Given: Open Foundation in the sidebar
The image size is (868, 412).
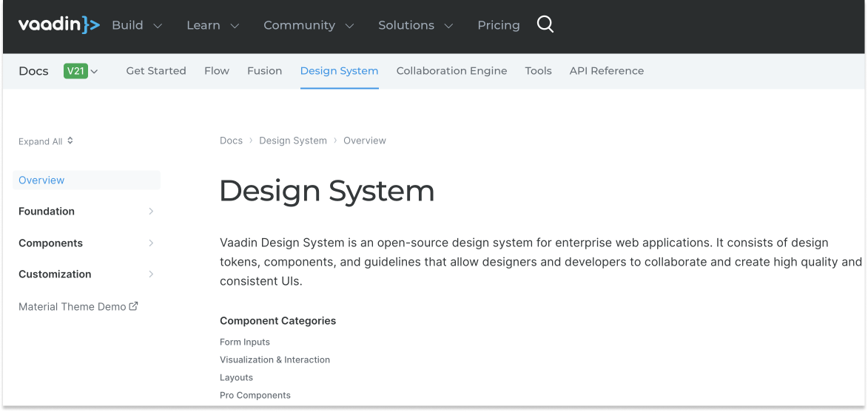Looking at the screenshot, I should (x=47, y=212).
